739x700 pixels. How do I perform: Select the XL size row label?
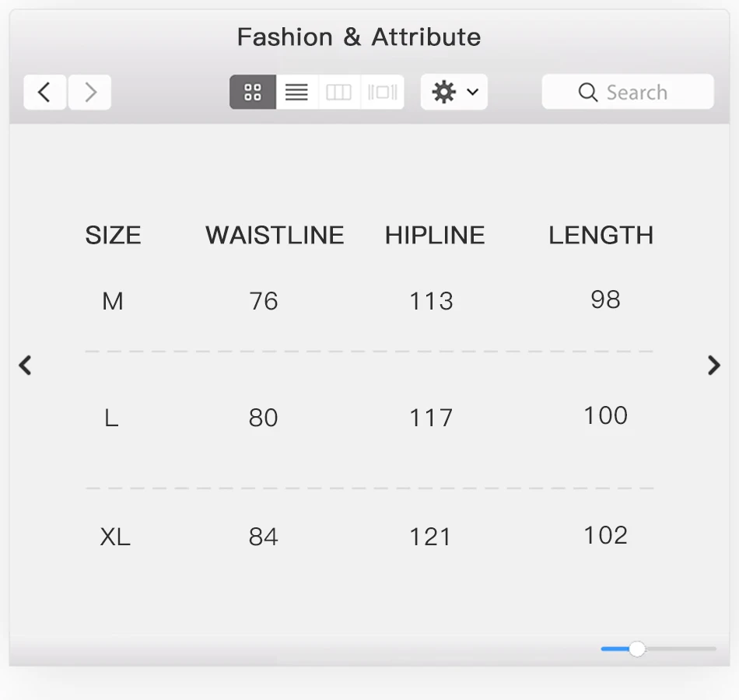click(x=115, y=537)
